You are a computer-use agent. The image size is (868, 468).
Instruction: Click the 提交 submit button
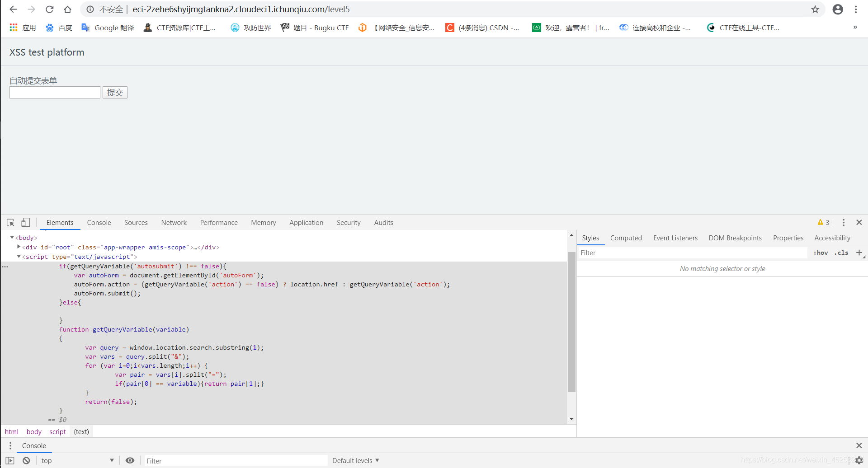[x=115, y=92]
